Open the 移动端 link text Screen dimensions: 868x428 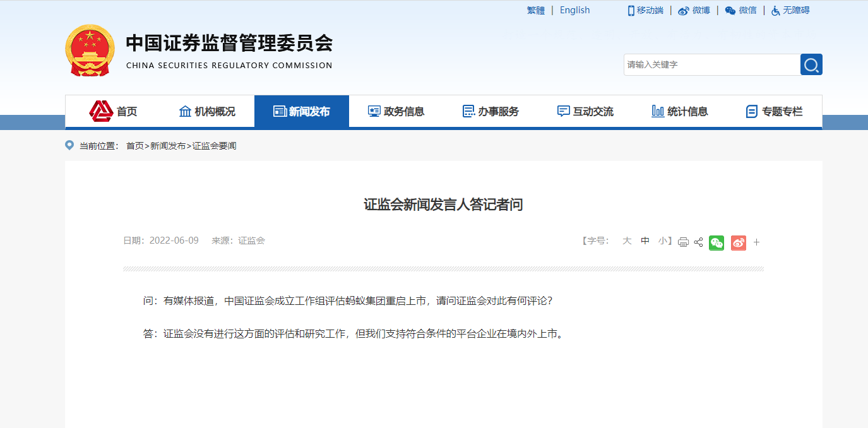click(650, 10)
